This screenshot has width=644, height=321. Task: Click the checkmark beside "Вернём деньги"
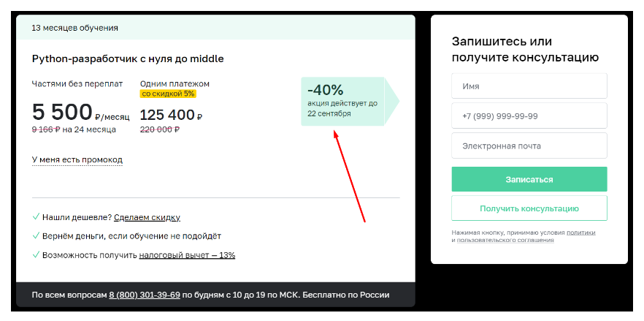click(36, 236)
